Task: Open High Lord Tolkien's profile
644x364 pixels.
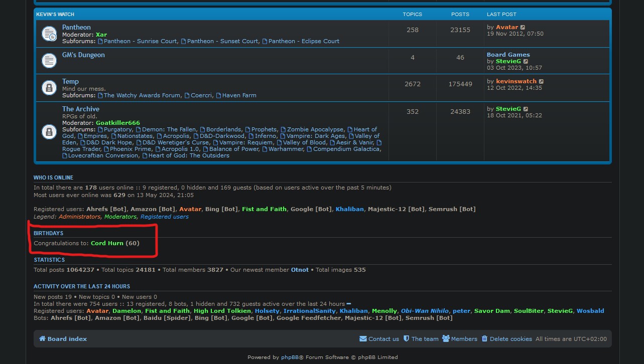Action: [222, 311]
